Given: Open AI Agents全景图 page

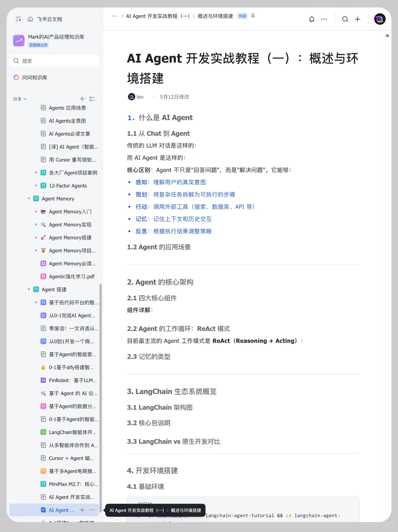Looking at the screenshot, I should point(67,121).
